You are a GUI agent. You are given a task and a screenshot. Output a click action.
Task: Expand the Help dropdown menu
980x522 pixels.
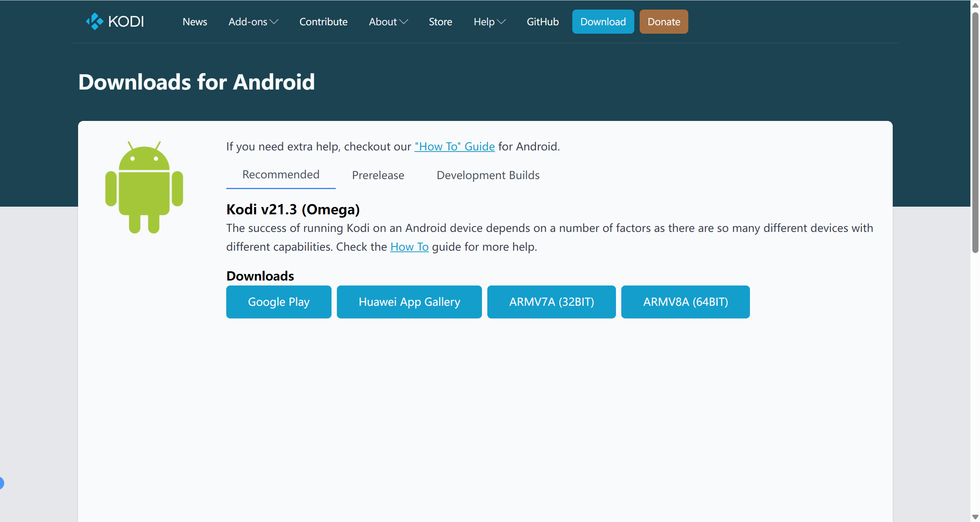click(x=490, y=22)
